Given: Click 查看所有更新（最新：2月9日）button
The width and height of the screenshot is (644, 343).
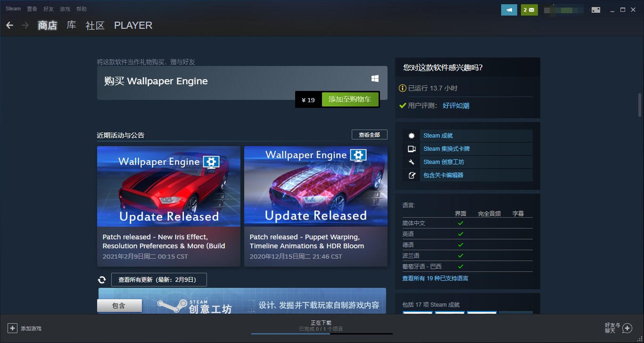Looking at the screenshot, I should [159, 280].
